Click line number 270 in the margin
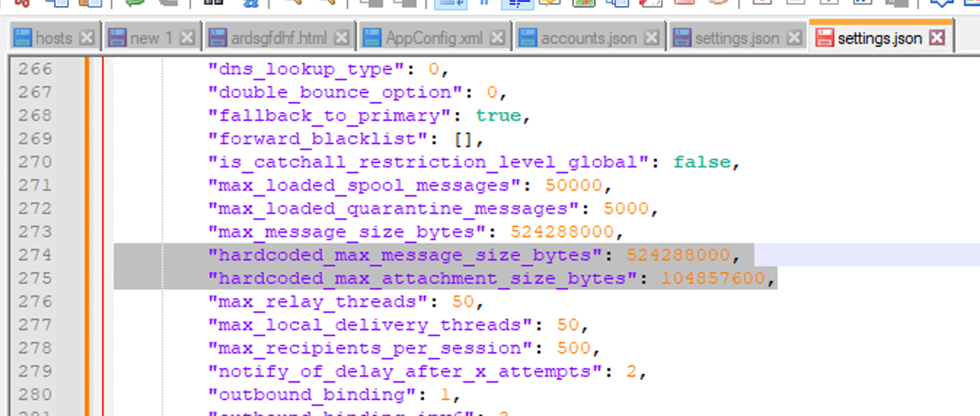This screenshot has height=416, width=980. point(36,161)
